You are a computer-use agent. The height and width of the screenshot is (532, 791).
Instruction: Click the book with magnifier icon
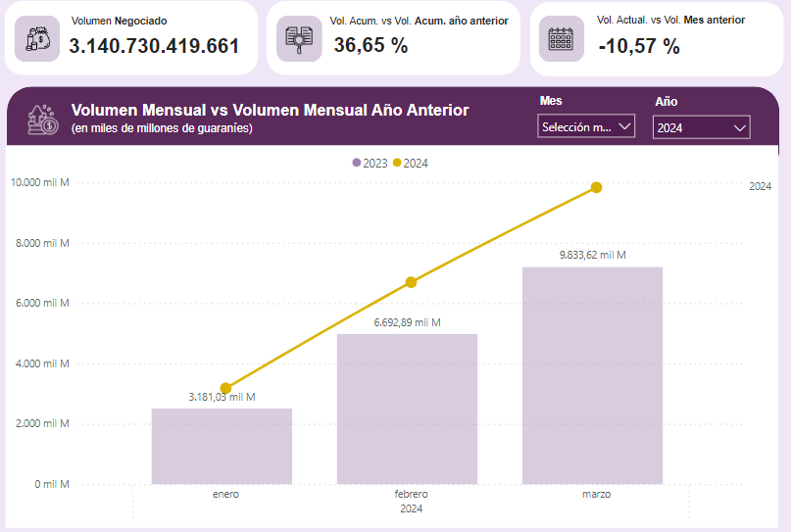[299, 38]
